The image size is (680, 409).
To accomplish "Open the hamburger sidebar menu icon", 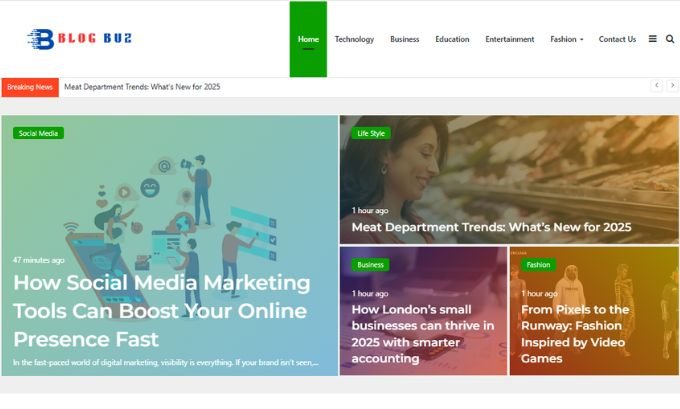I will click(652, 39).
